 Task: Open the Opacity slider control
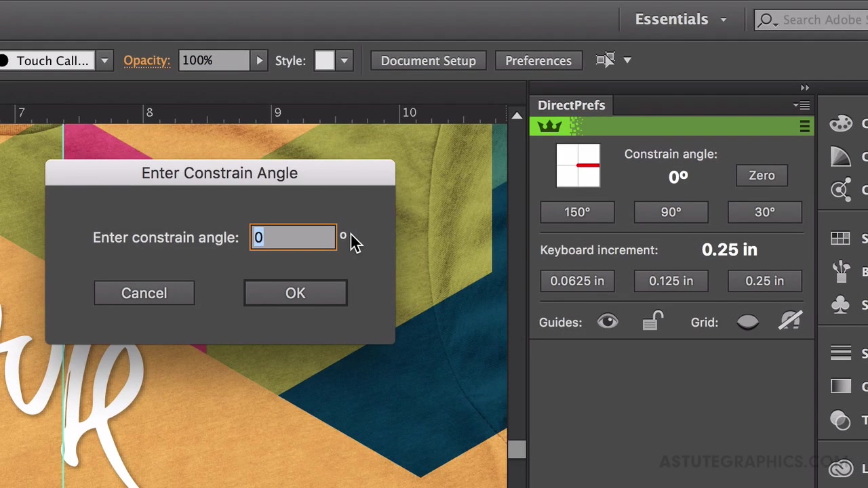point(259,60)
